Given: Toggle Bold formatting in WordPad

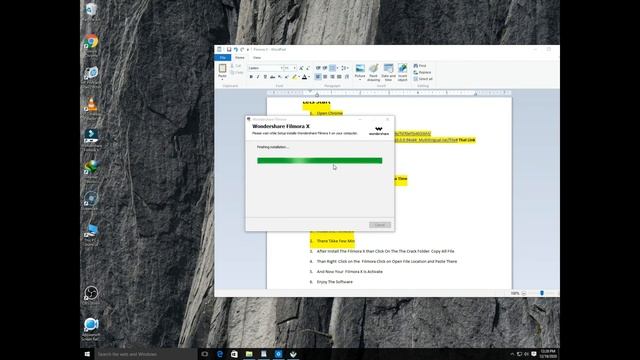Looking at the screenshot, I should (x=251, y=77).
